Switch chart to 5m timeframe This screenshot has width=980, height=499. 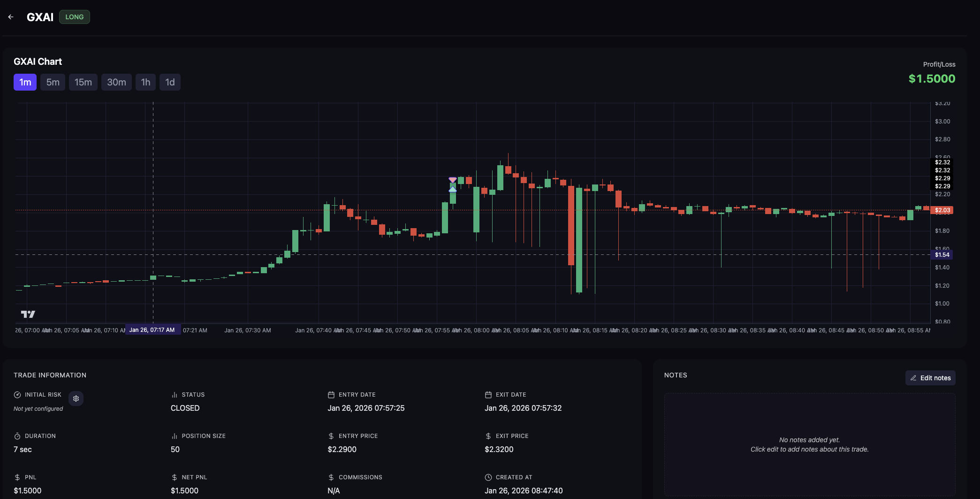click(53, 82)
